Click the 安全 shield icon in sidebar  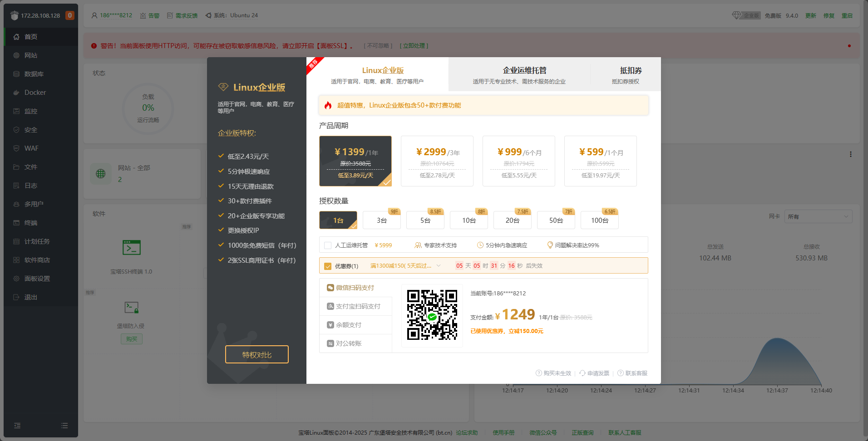click(x=16, y=130)
